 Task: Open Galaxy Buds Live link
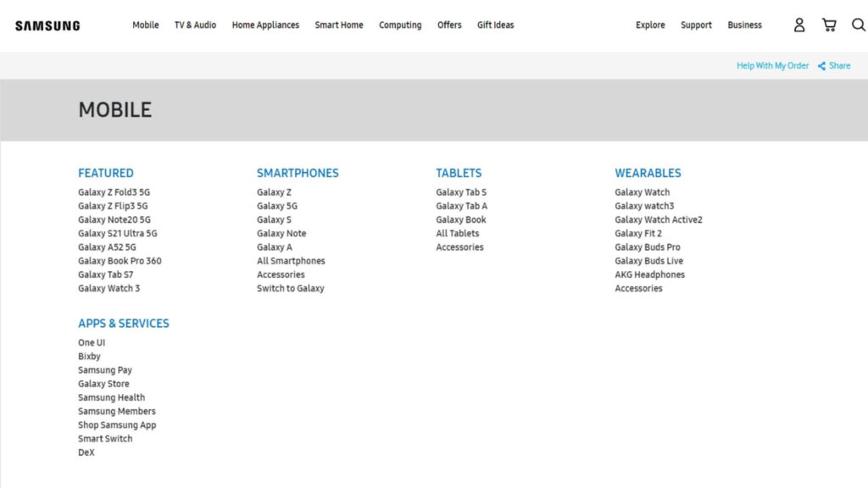coord(648,261)
